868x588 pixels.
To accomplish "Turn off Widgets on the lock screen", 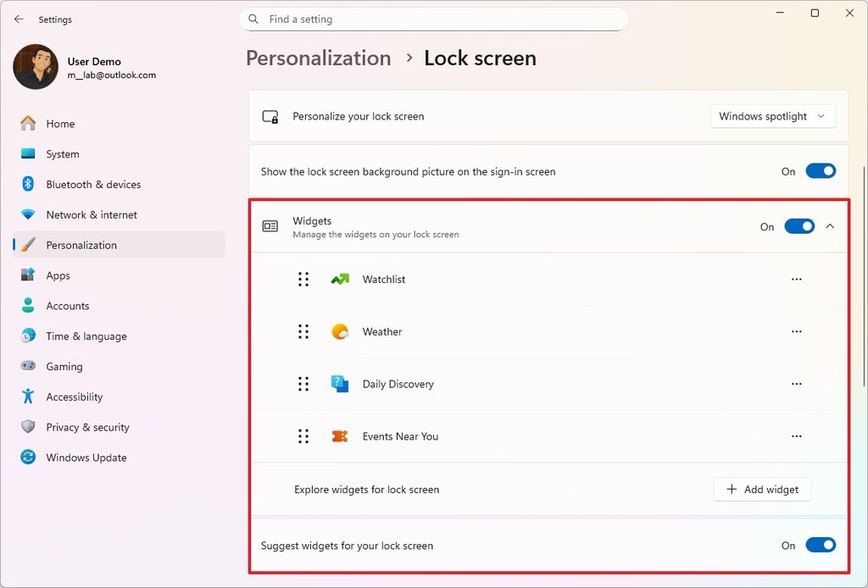I will click(x=798, y=226).
